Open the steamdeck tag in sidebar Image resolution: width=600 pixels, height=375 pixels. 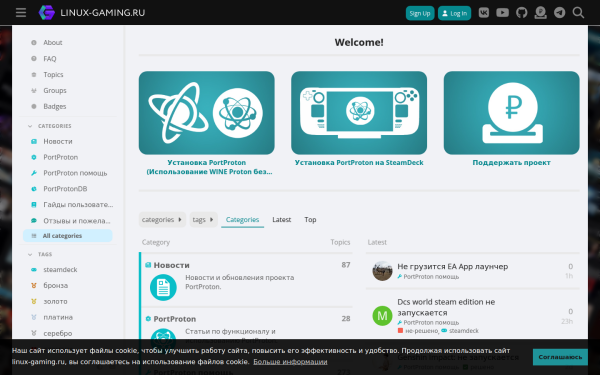point(60,269)
